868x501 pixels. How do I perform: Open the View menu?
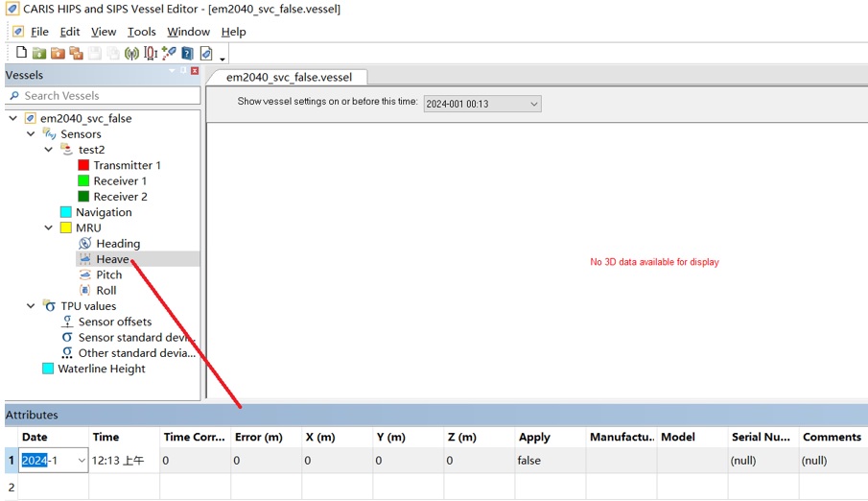[104, 32]
